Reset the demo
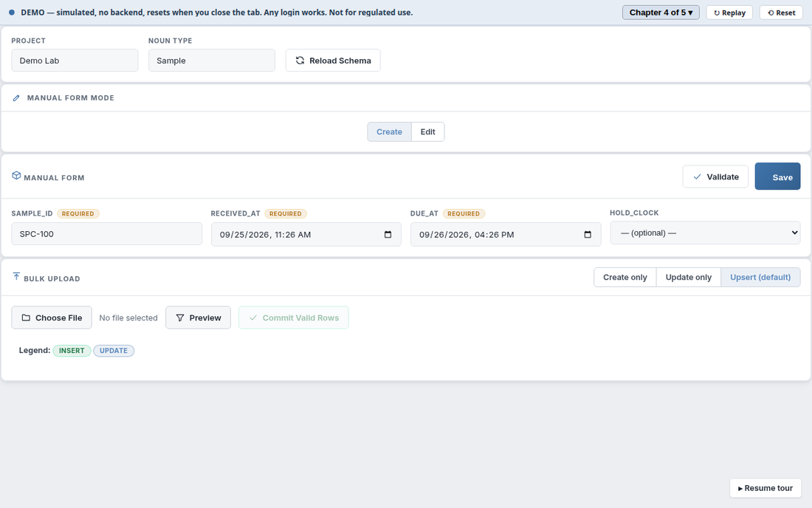Image resolution: width=812 pixels, height=508 pixels. click(781, 13)
